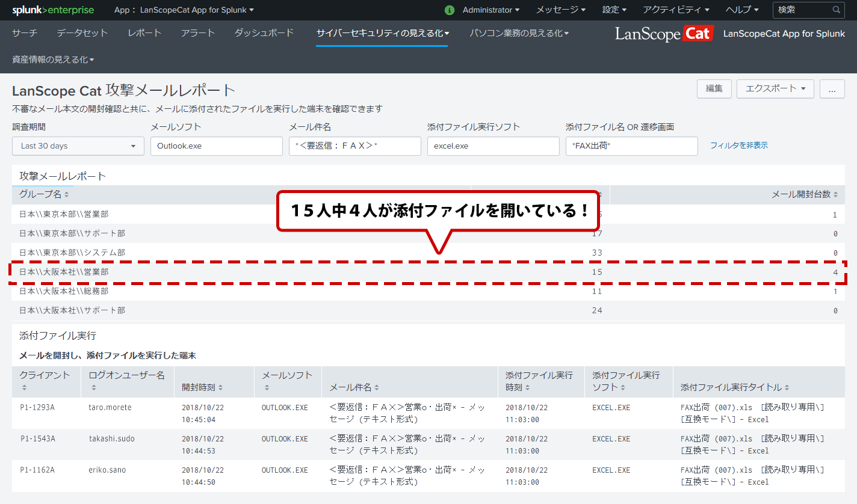857x504 pixels.
Task: Sort by クライアント column
Action: 45,381
